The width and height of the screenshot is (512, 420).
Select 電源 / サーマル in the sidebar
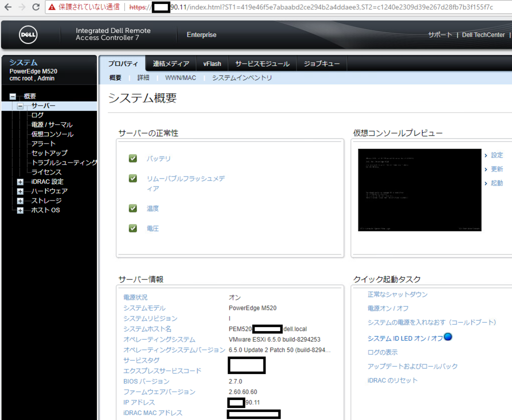tap(52, 124)
